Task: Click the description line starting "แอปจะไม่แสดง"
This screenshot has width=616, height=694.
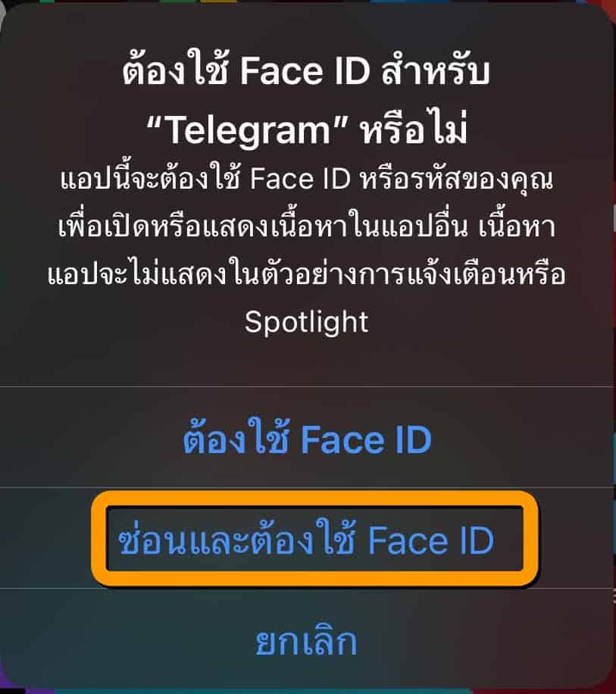Action: [307, 274]
